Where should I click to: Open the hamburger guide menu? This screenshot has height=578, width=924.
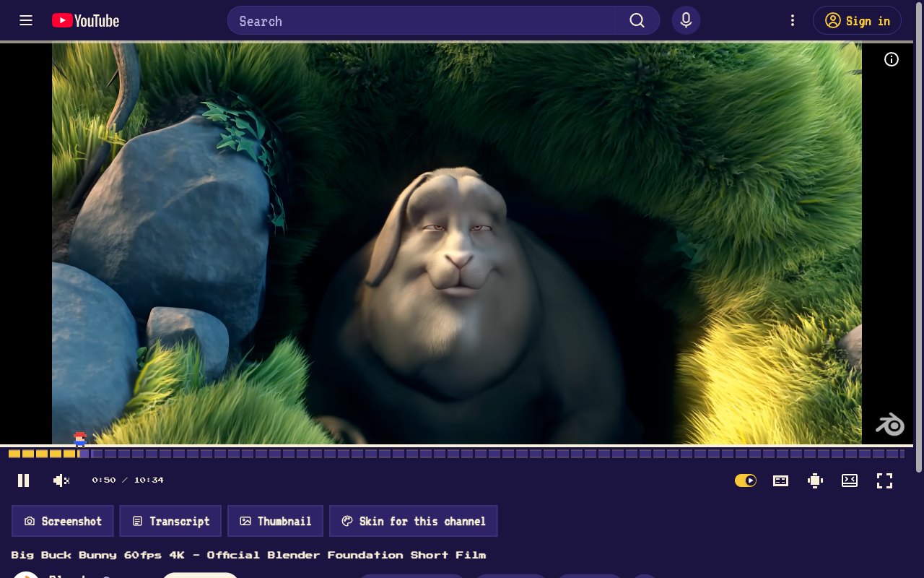(26, 20)
